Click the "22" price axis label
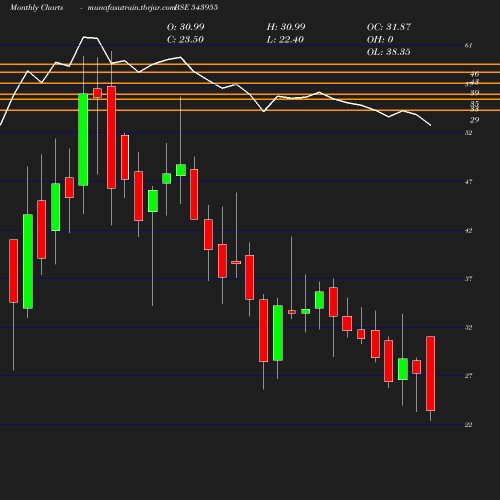The image size is (500, 500). click(468, 424)
